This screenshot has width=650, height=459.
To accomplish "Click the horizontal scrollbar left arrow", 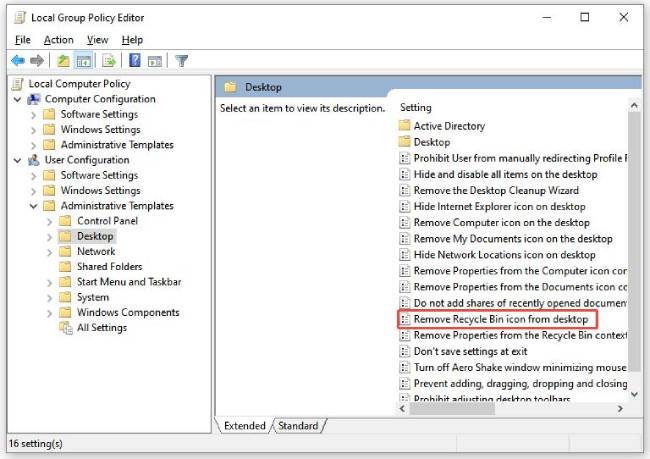I will tap(402, 408).
